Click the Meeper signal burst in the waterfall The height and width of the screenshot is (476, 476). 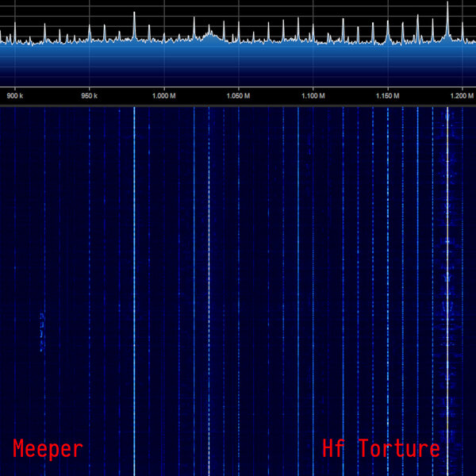coord(41,331)
